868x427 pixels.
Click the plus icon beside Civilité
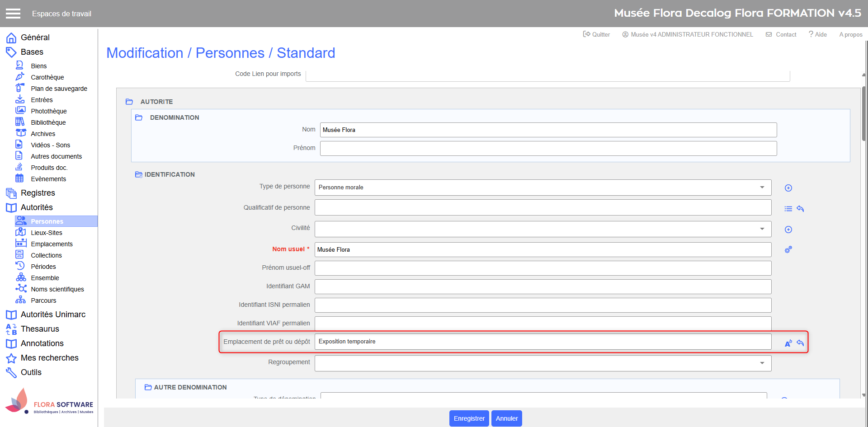[x=788, y=230]
